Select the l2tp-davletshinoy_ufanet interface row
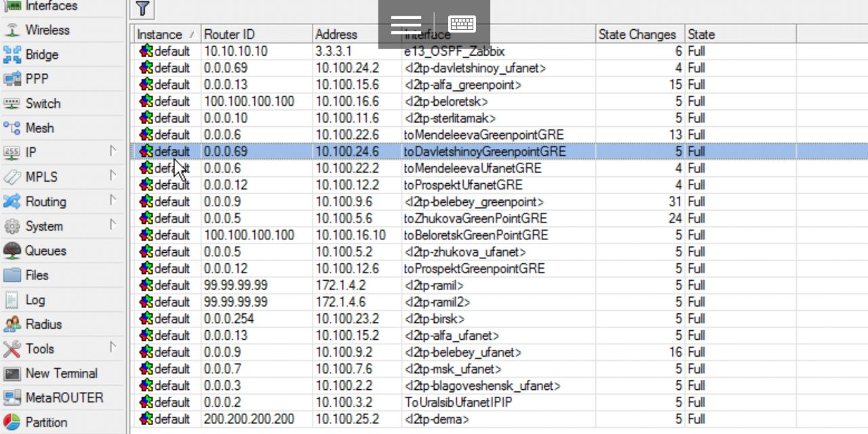868x434 pixels. pyautogui.click(x=498, y=68)
